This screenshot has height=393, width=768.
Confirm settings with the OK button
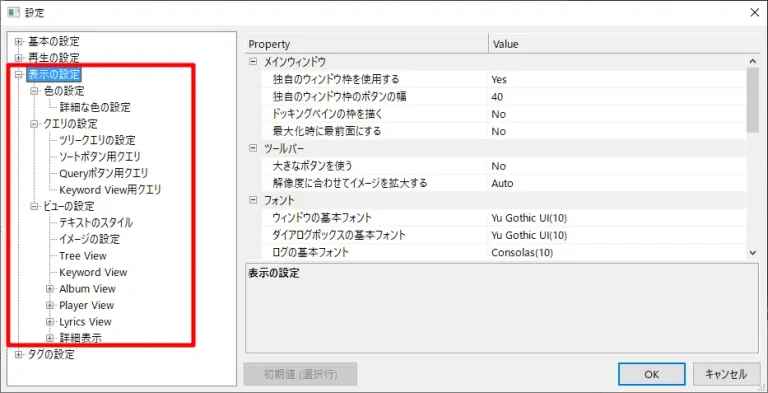651,374
